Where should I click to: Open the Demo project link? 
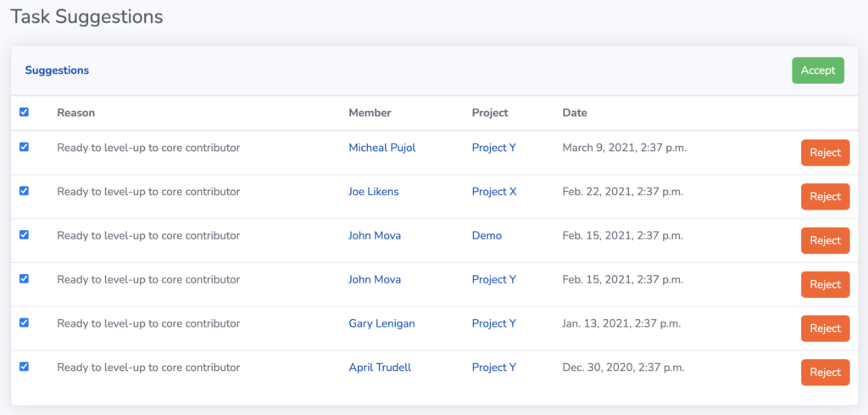pyautogui.click(x=487, y=235)
